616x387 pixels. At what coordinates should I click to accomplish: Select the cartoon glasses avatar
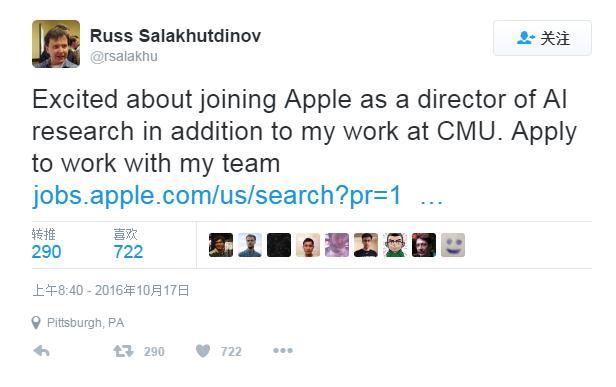tap(395, 245)
